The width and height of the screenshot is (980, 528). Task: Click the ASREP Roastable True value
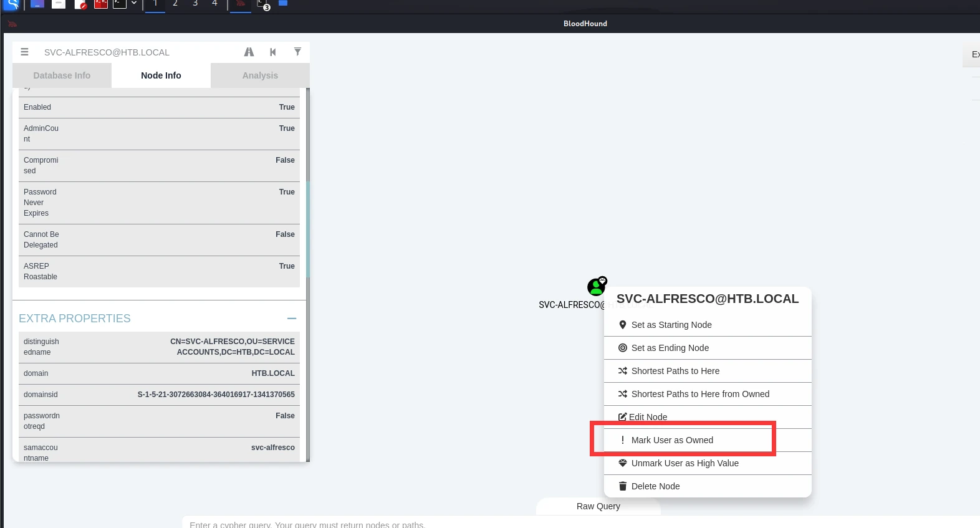click(x=287, y=266)
